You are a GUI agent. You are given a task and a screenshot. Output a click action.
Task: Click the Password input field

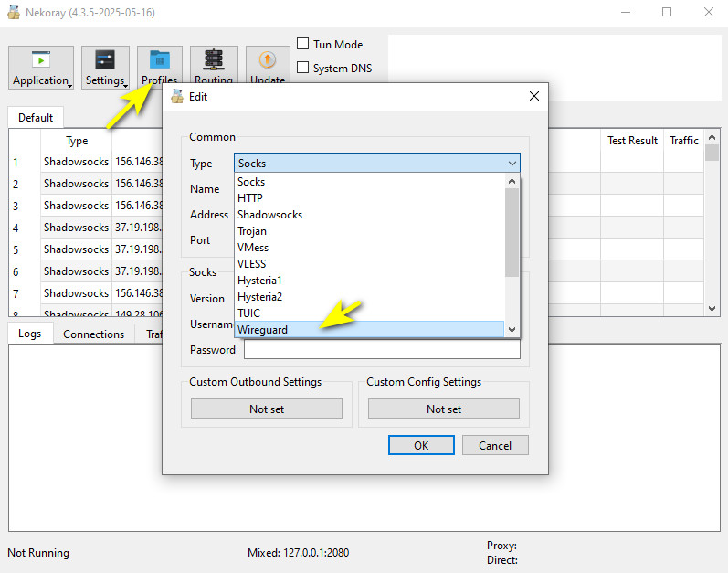coord(382,350)
